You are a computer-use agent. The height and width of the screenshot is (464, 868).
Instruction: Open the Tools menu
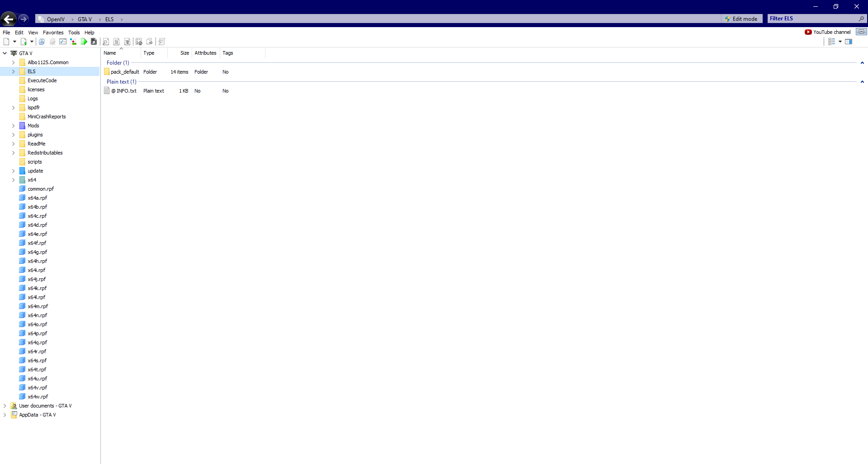(x=74, y=33)
